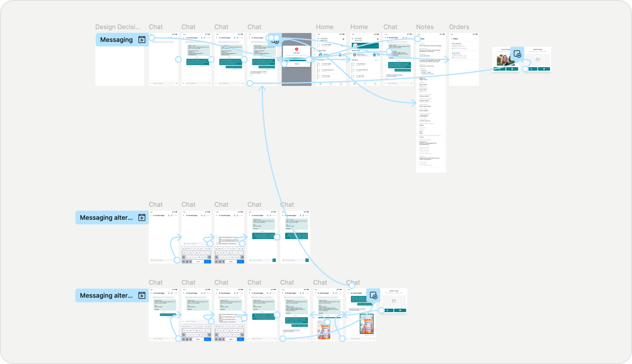Click red End visit text in Chat beside Notes
Image resolution: width=632 pixels, height=364 pixels.
[x=410, y=38]
